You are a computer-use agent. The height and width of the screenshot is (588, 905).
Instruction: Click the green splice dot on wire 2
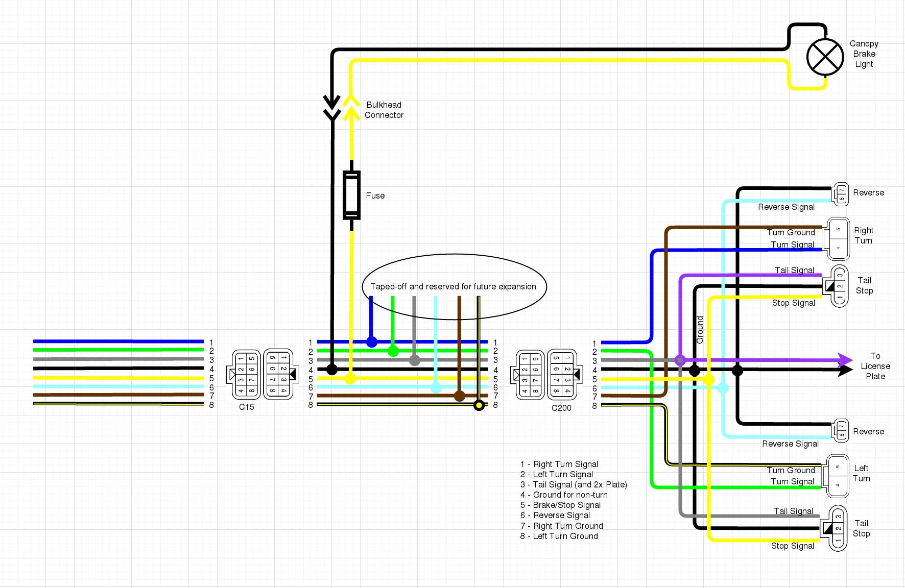click(393, 351)
